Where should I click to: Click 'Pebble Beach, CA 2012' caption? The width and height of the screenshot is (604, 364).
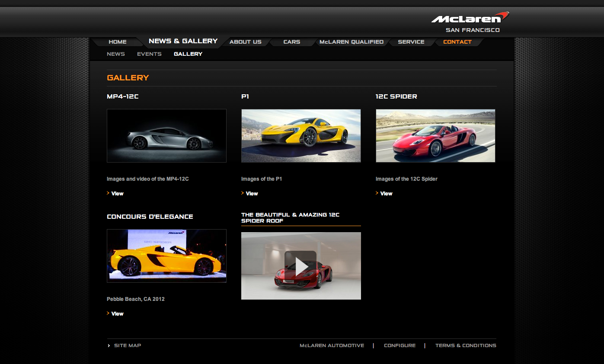click(x=136, y=299)
